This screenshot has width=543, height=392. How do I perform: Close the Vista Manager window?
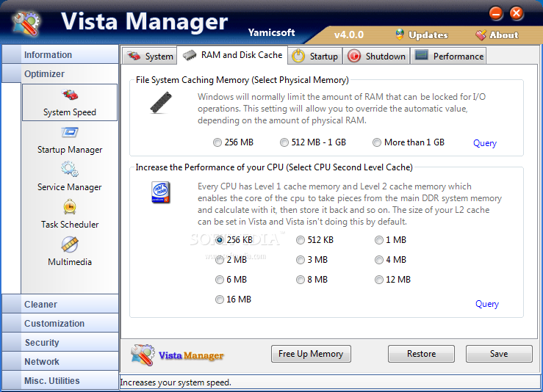pos(517,13)
